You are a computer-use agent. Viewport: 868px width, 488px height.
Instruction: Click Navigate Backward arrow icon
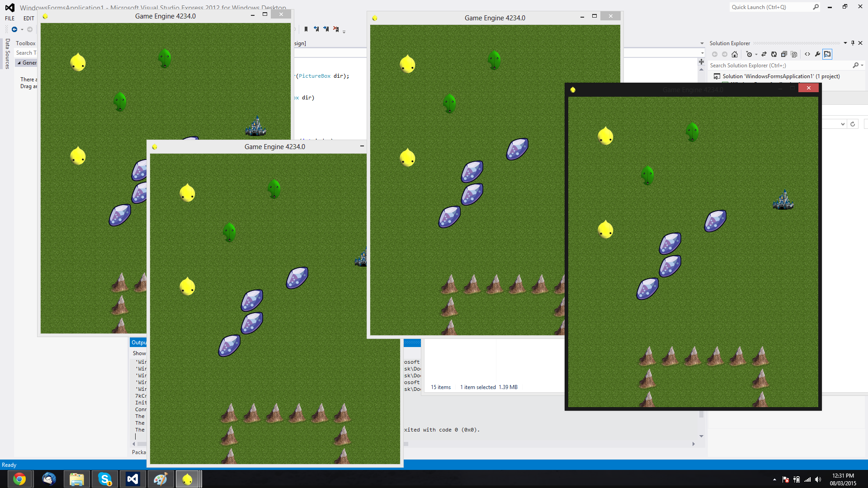coord(14,29)
